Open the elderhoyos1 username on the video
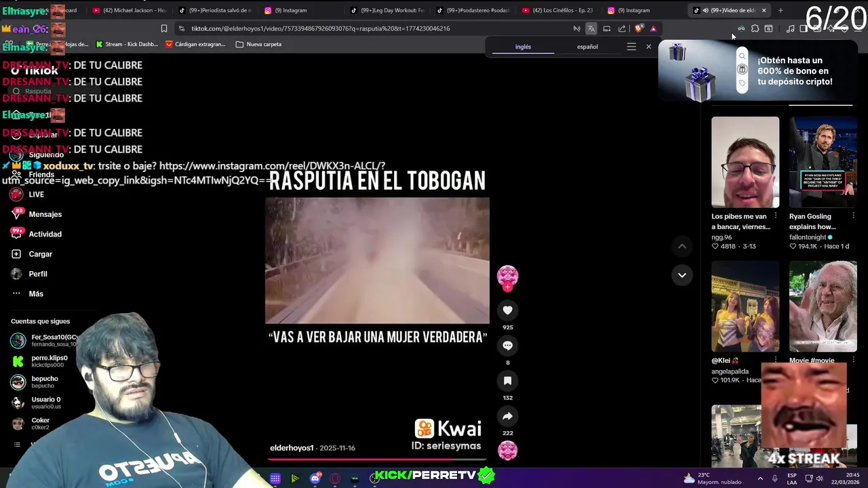Screen dimensions: 868x488 click(292, 448)
